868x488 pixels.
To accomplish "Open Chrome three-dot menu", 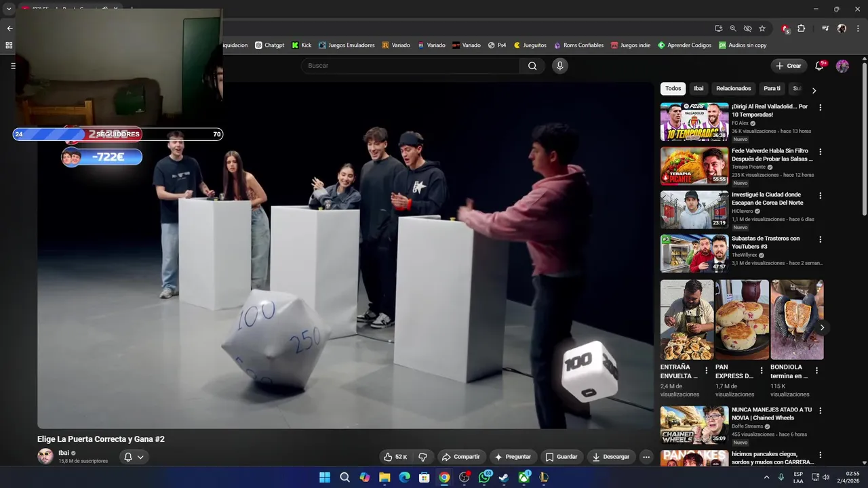I will pyautogui.click(x=856, y=28).
